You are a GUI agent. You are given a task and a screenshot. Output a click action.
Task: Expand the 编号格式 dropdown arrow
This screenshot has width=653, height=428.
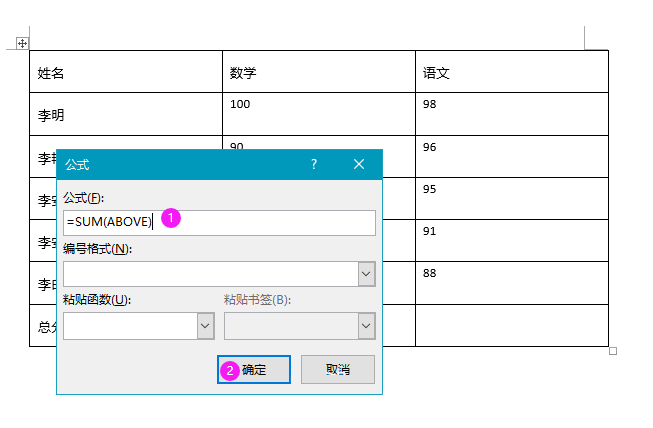click(366, 274)
